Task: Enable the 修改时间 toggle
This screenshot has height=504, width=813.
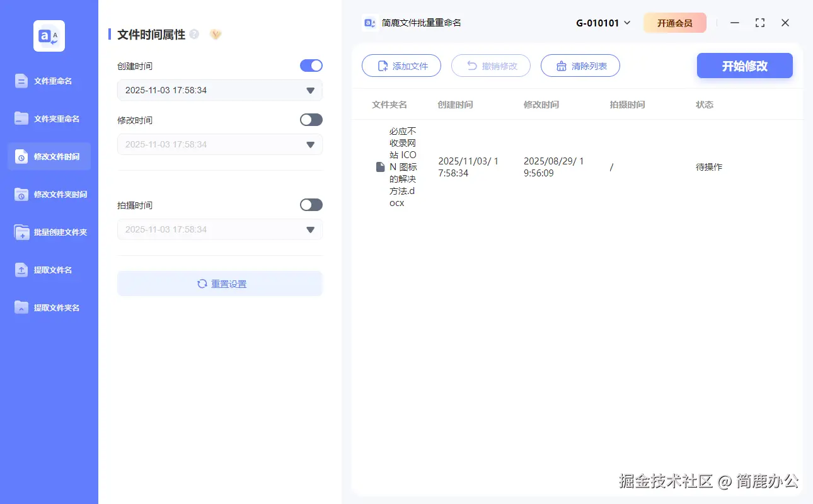Action: pyautogui.click(x=311, y=120)
